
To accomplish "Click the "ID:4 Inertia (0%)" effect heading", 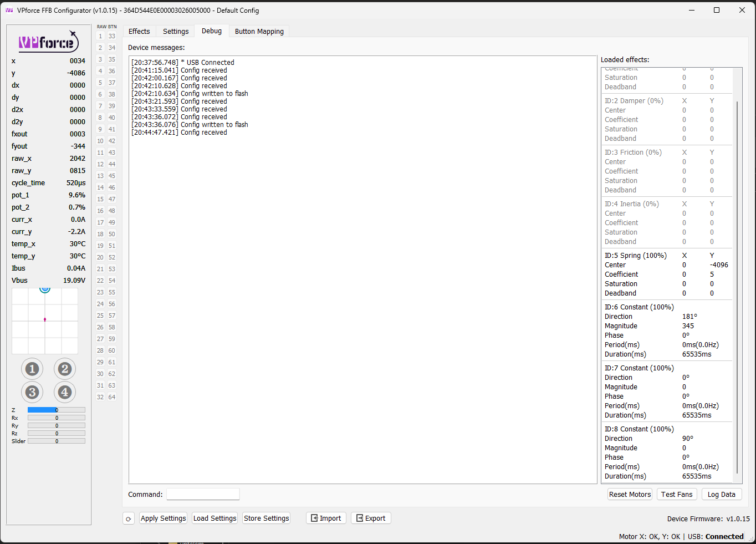I will tap(632, 204).
